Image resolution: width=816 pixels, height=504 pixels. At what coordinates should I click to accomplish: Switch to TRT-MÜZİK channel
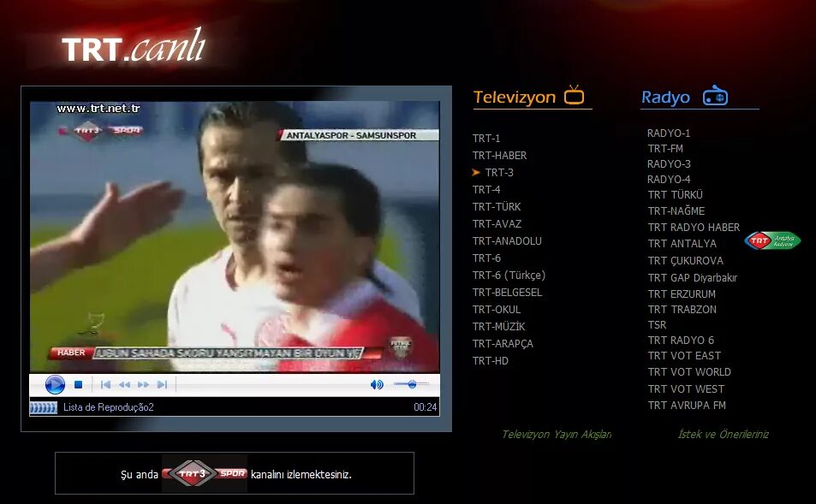tap(498, 327)
